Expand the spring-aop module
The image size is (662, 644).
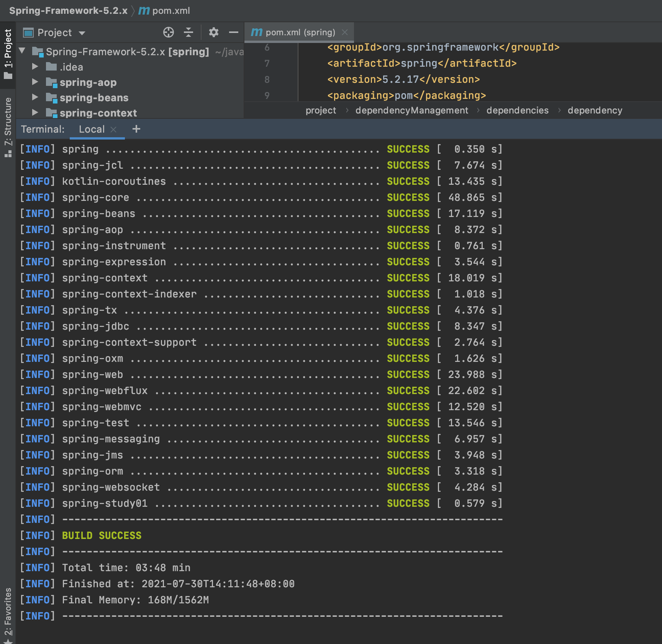[x=35, y=82]
